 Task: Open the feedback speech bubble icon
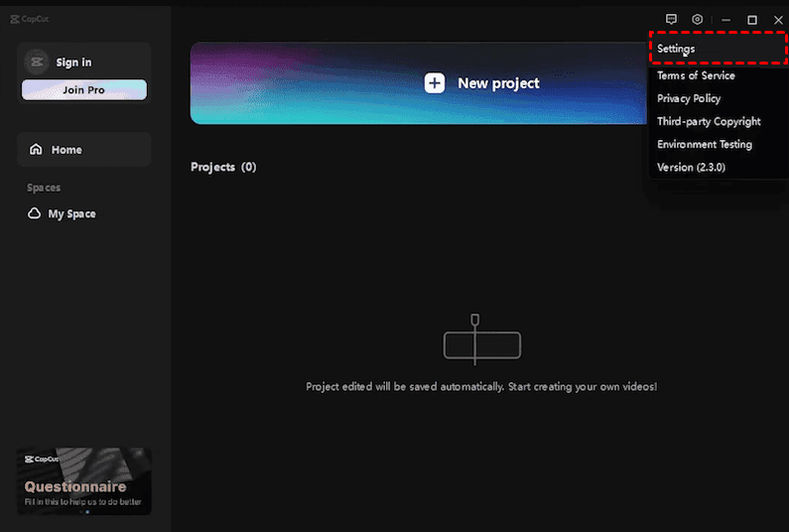click(x=671, y=20)
